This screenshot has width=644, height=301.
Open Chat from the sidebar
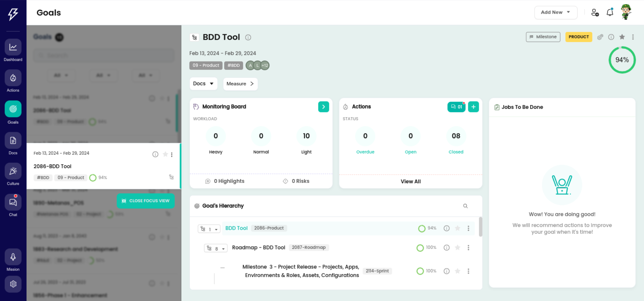point(13,202)
